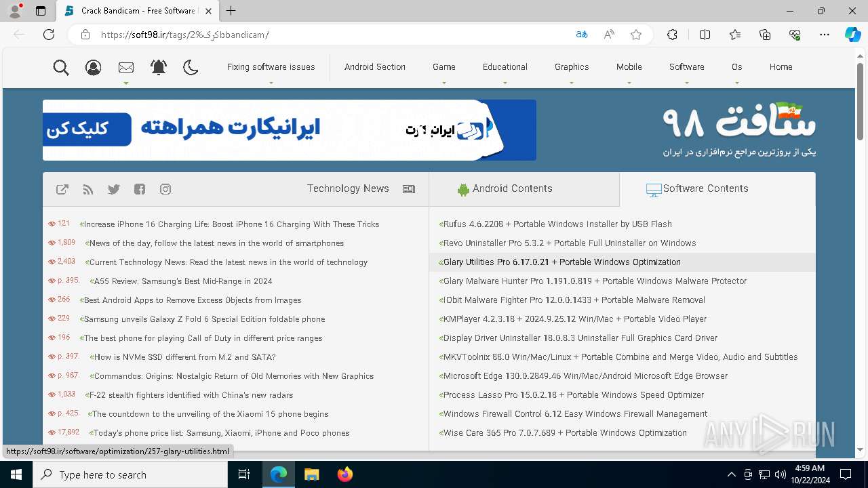Expand the Os menu

(x=737, y=67)
